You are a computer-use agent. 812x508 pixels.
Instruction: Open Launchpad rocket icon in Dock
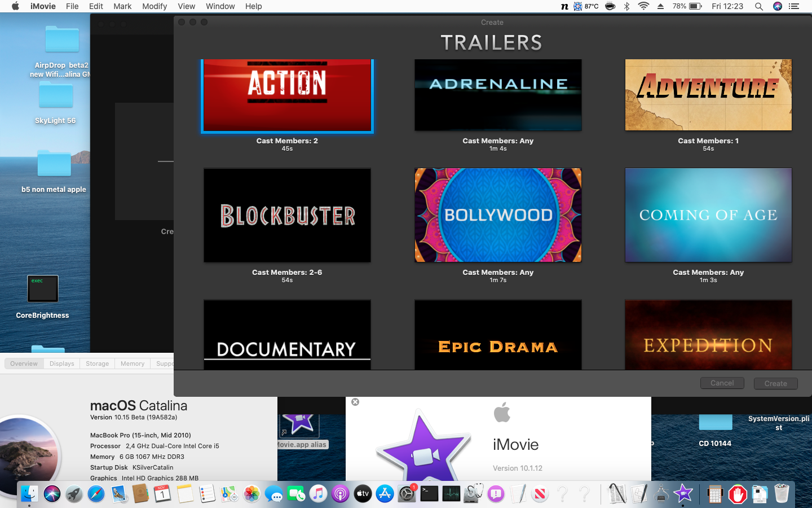click(x=74, y=494)
